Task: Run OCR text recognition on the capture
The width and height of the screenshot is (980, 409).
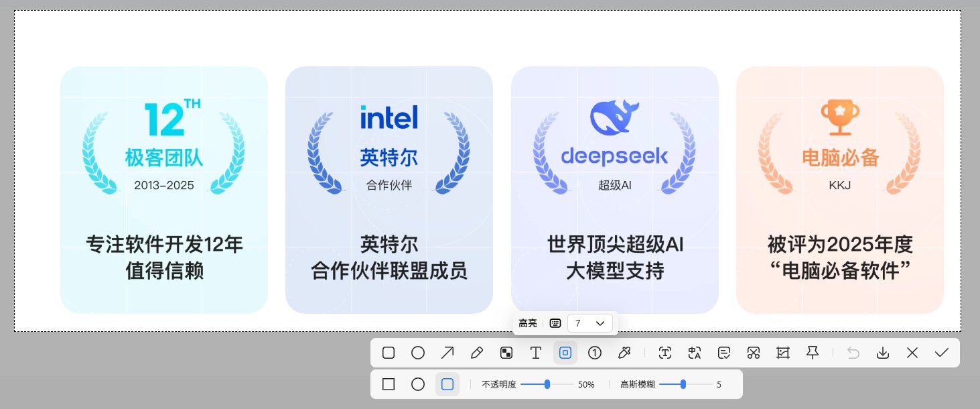Action: [665, 353]
